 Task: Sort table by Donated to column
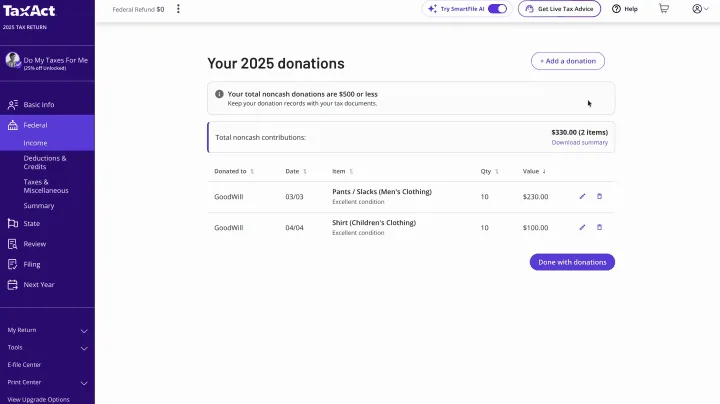point(234,171)
